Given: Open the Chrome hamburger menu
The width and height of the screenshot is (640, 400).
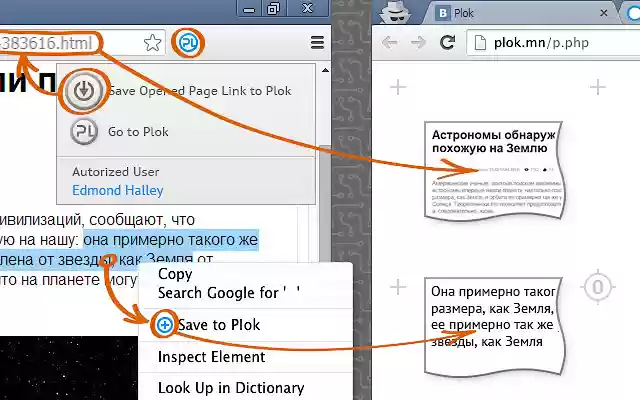Looking at the screenshot, I should 317,42.
